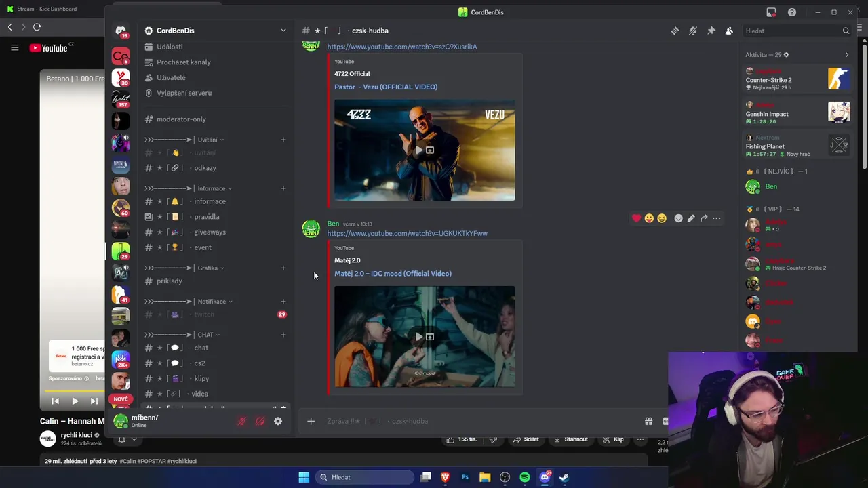Open the odkazy channel
Viewport: 868px width, 488px height.
(x=205, y=168)
